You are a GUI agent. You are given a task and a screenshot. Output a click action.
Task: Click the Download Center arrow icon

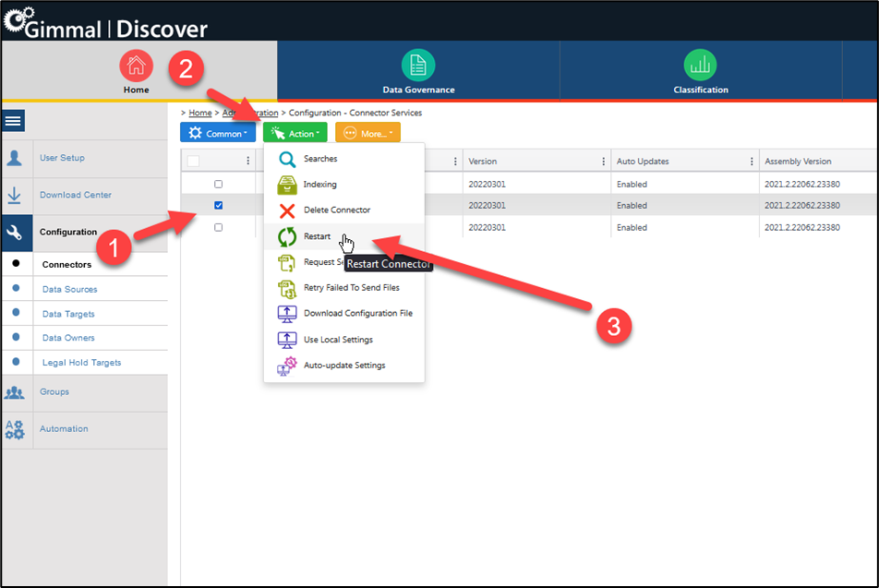click(x=16, y=196)
